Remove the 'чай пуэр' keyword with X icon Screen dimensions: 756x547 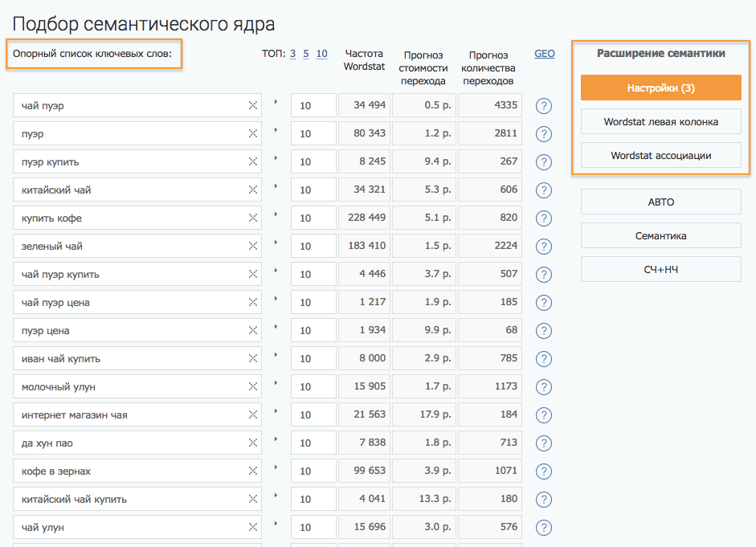(252, 106)
